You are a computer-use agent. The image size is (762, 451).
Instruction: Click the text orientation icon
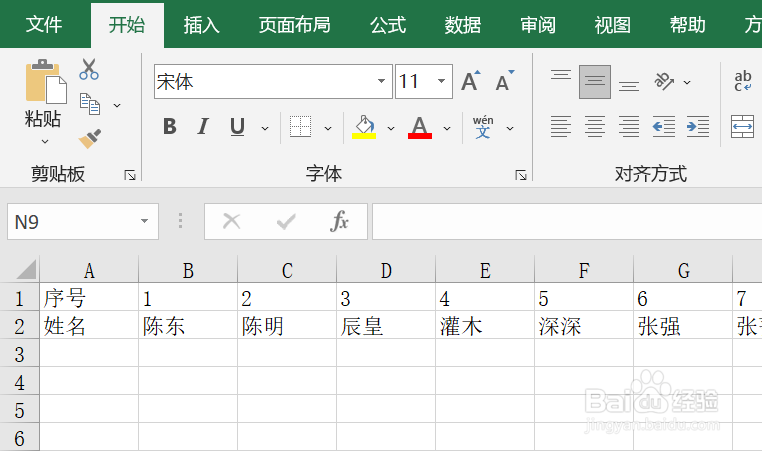point(664,81)
